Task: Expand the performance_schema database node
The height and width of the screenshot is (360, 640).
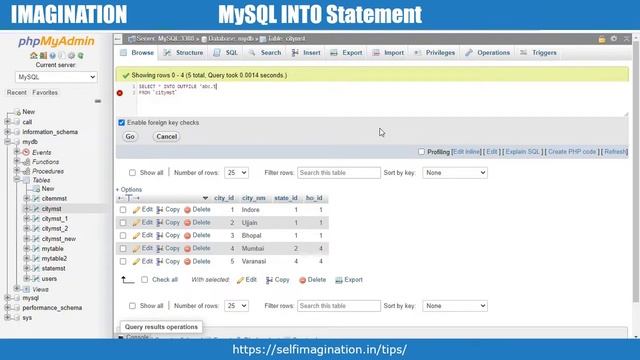Action: click(7, 308)
